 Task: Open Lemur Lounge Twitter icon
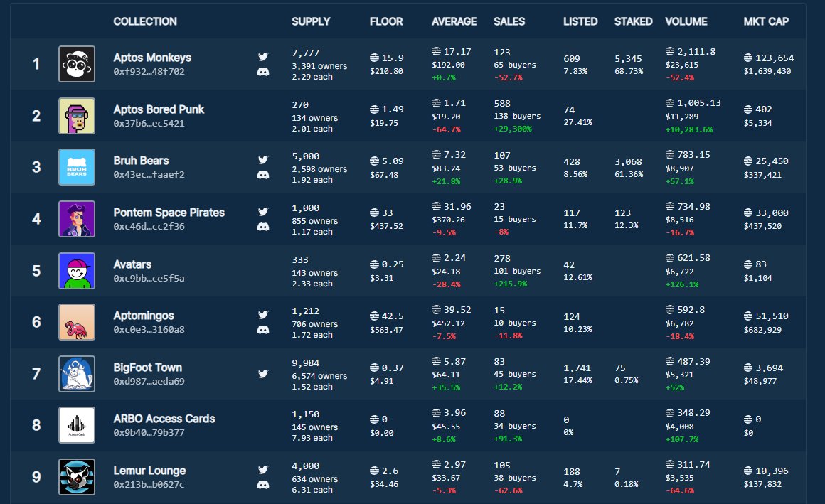pos(263,470)
